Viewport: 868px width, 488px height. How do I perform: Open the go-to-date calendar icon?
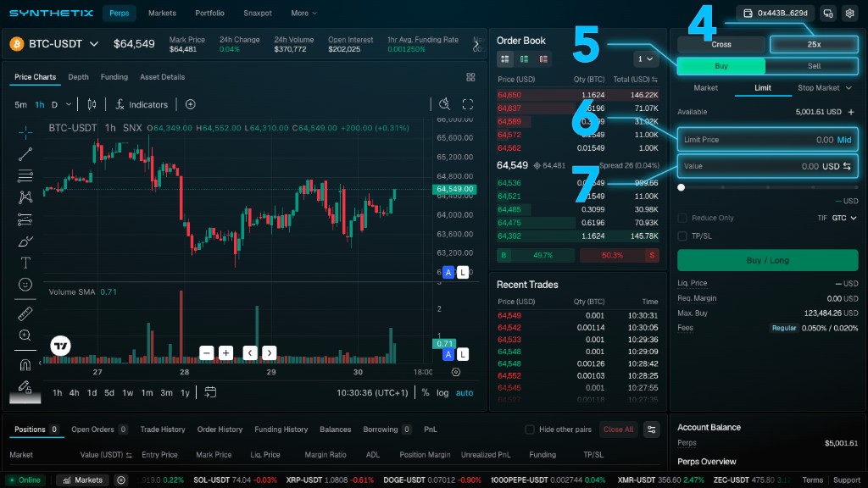[210, 392]
